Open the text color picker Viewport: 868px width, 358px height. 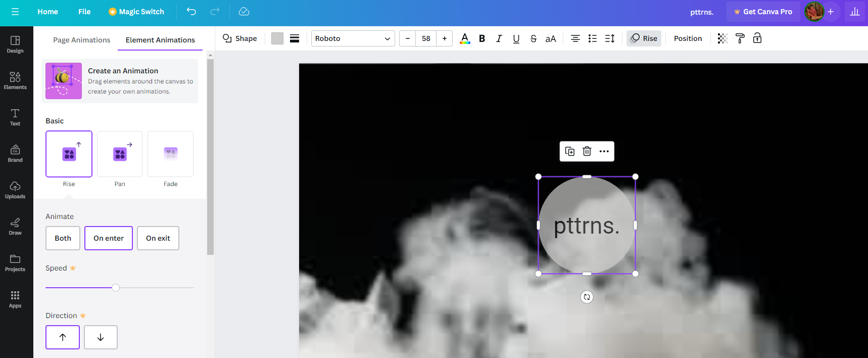(465, 38)
